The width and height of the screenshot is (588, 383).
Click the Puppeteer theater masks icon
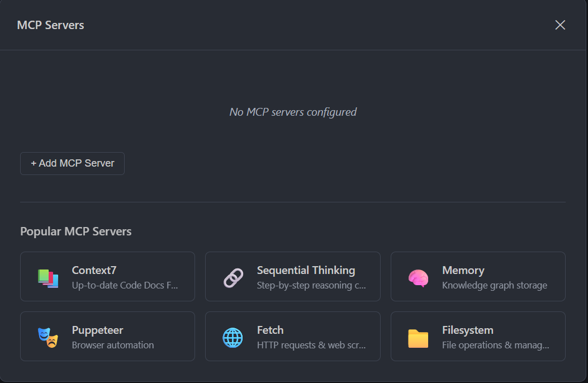(x=48, y=338)
